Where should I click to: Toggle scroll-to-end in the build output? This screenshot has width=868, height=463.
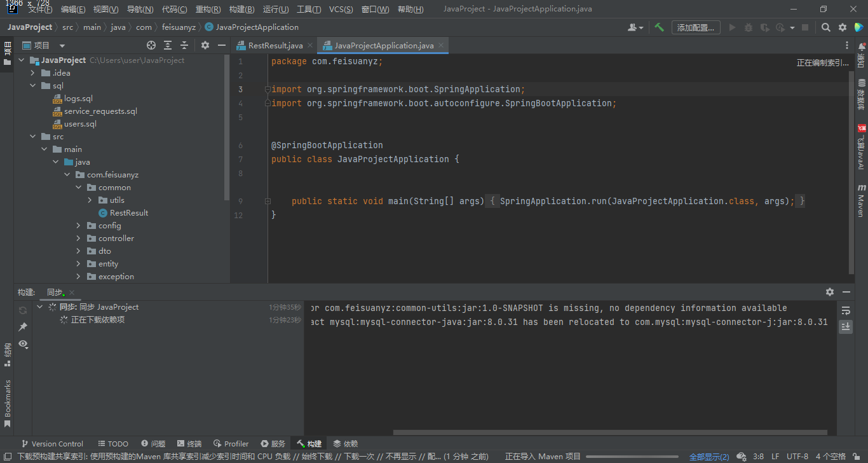pyautogui.click(x=846, y=326)
